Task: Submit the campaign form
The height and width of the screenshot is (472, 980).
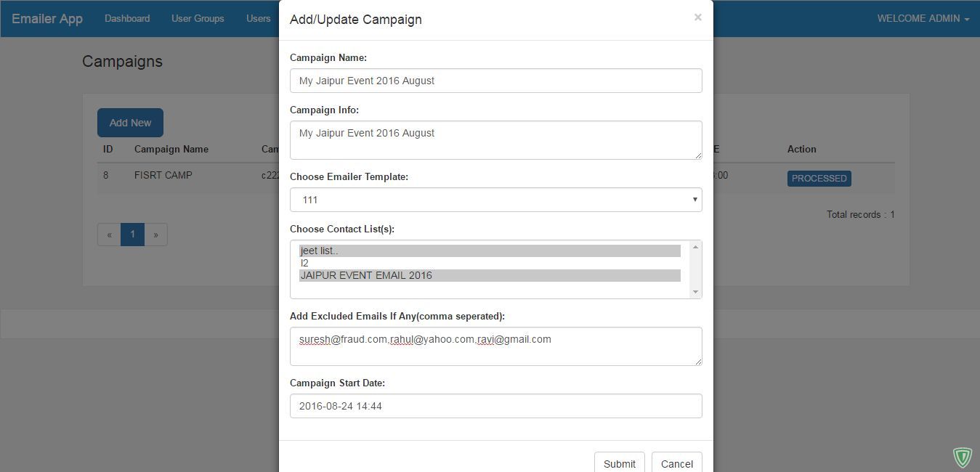Action: (619, 463)
